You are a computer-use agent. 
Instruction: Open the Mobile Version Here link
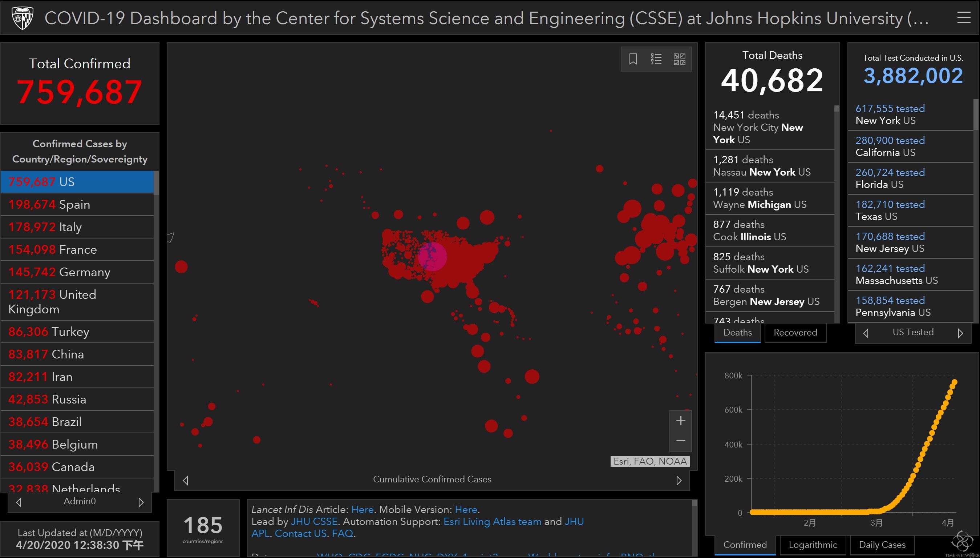[x=466, y=509]
